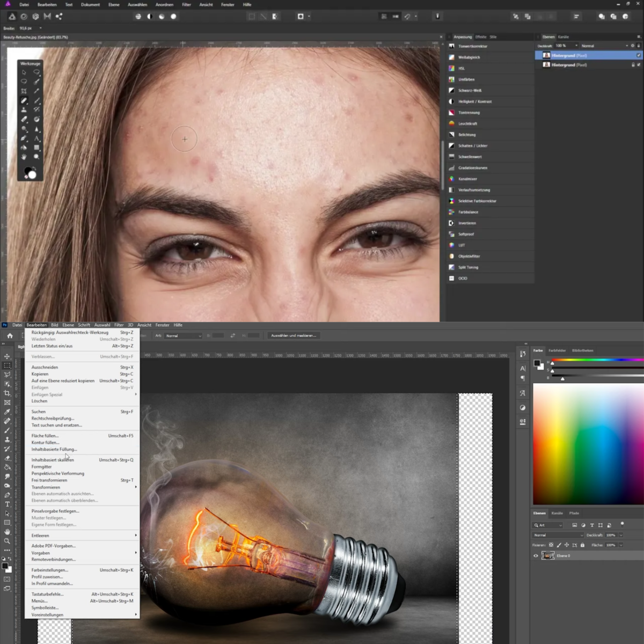Choose the Eraser tool

pos(8,457)
